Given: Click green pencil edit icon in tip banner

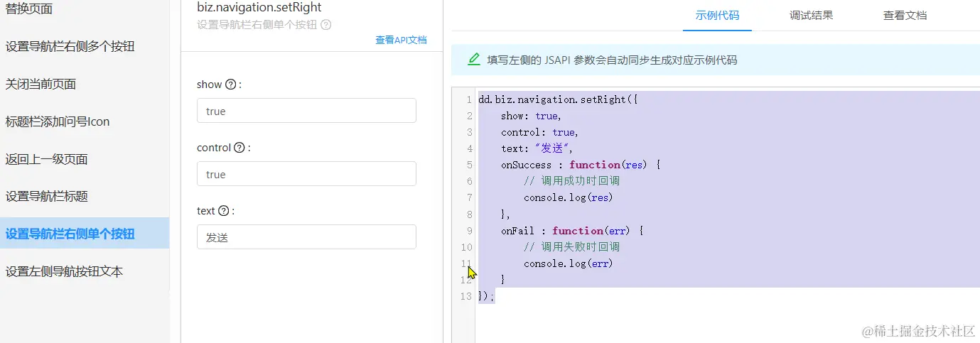Looking at the screenshot, I should pos(474,60).
